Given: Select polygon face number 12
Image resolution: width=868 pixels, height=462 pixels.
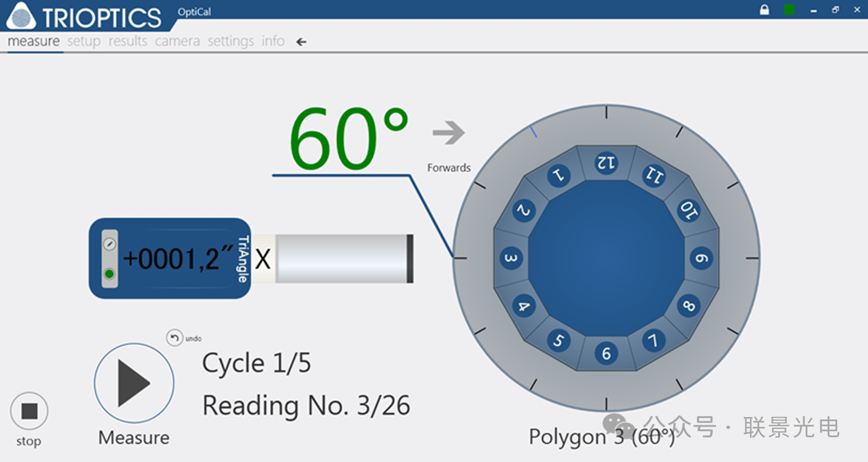Looking at the screenshot, I should pyautogui.click(x=606, y=163).
